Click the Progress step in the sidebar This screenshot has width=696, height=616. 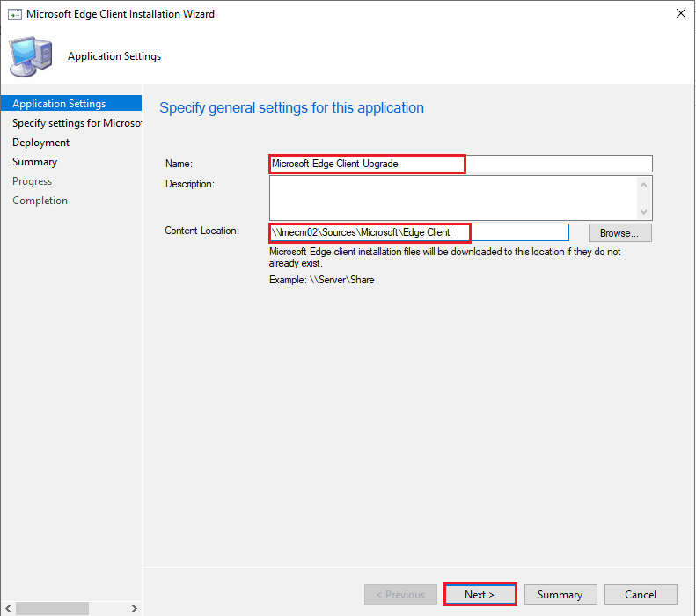33,181
